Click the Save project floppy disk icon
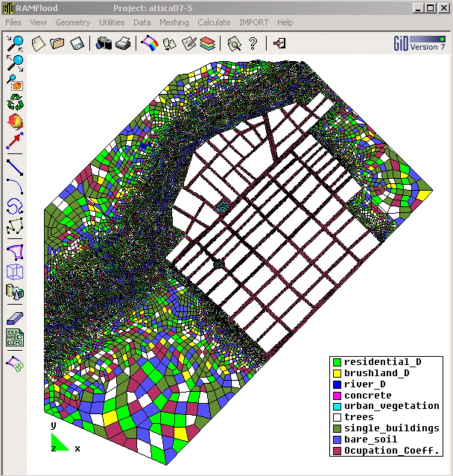 coord(76,44)
